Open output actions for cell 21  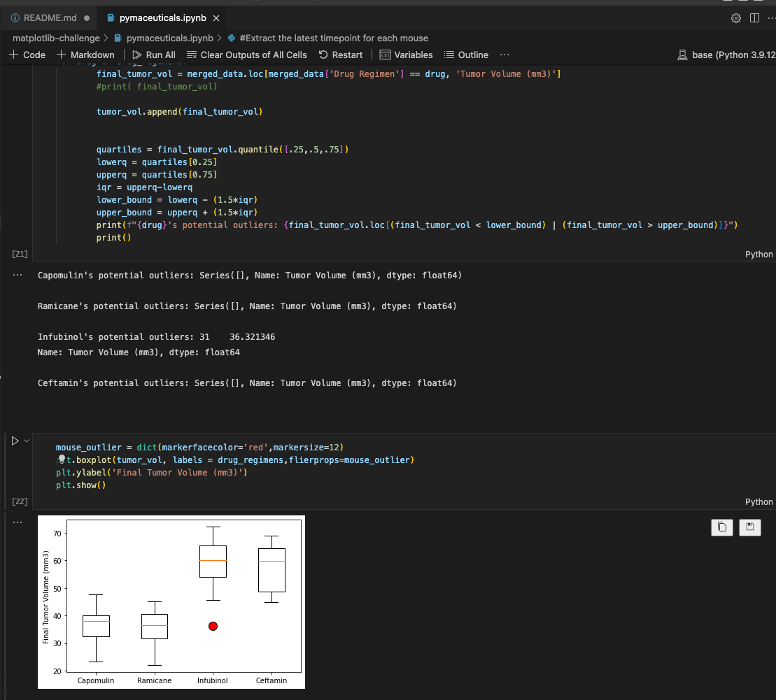point(17,275)
